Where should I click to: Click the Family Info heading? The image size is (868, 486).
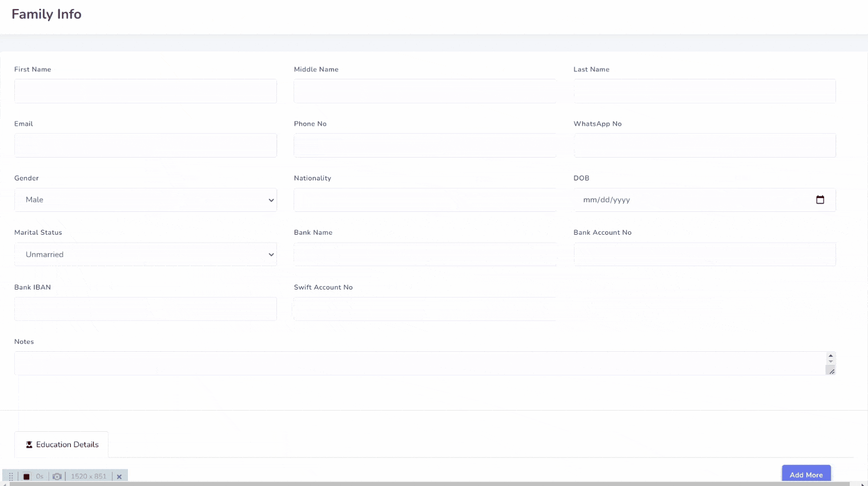(x=46, y=14)
